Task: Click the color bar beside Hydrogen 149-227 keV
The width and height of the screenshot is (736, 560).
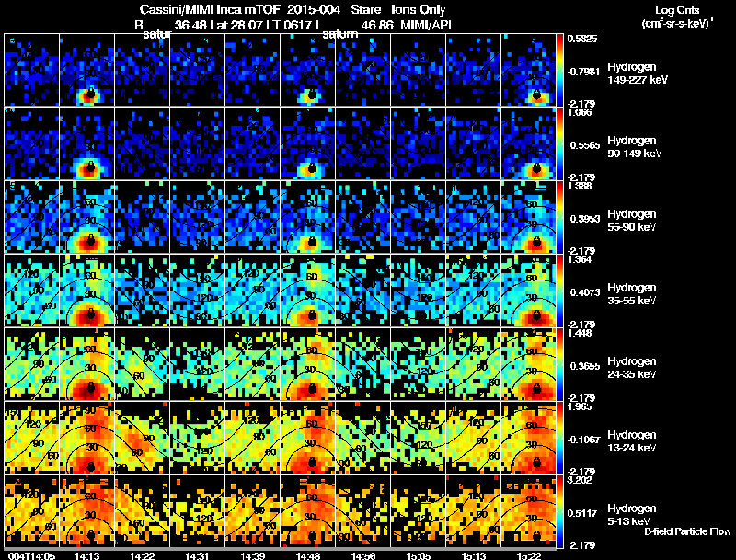Action: (x=559, y=69)
